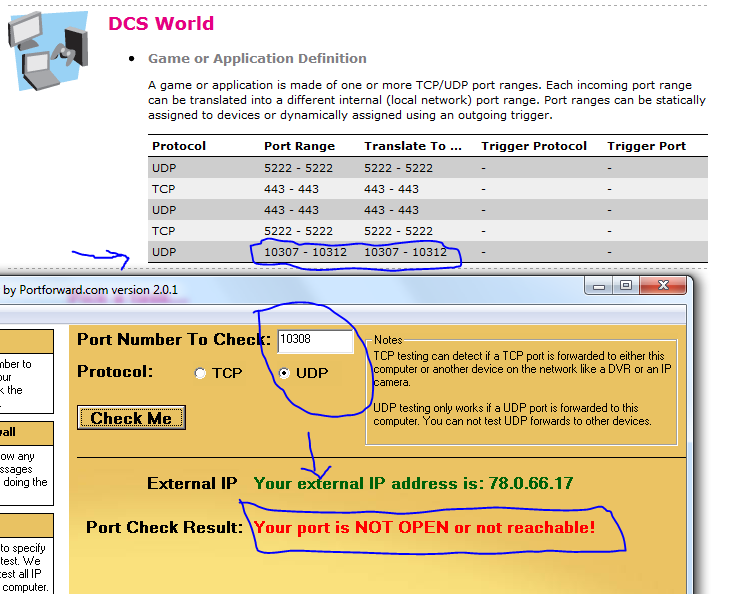The width and height of the screenshot is (729, 594).
Task: Click the Port Range column header
Action: pyautogui.click(x=299, y=146)
